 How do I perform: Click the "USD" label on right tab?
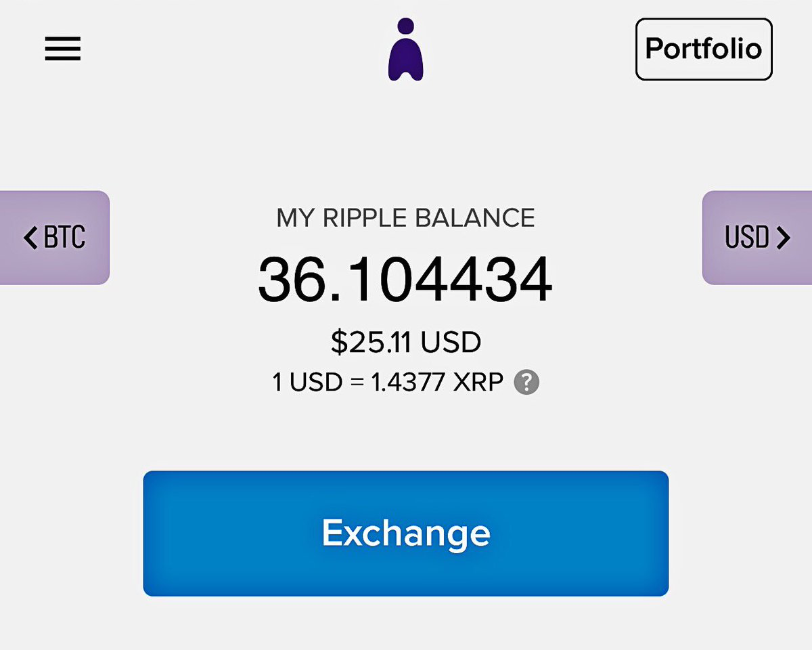pyautogui.click(x=747, y=238)
